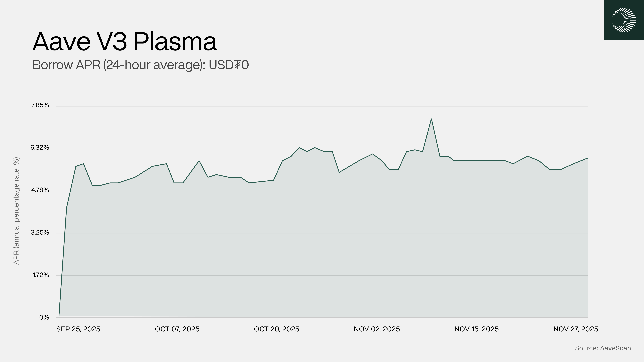Click the rotated APR y-axis title
This screenshot has height=362, width=644.
tap(16, 211)
